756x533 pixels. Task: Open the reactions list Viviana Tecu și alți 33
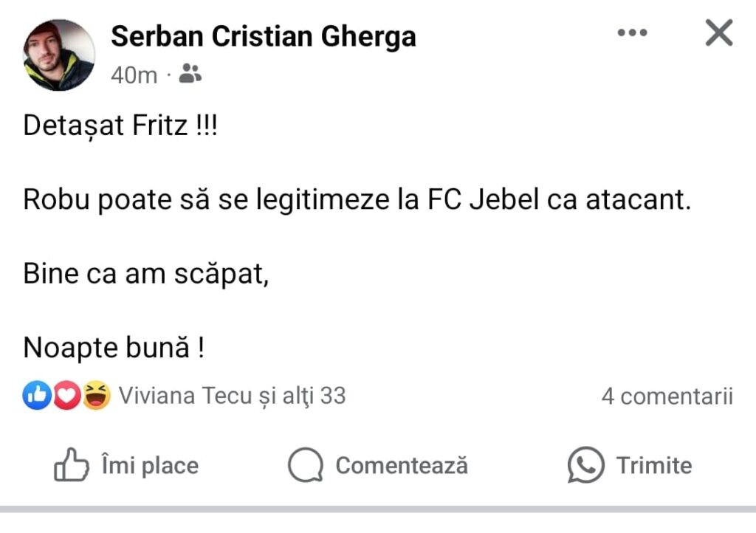[232, 396]
